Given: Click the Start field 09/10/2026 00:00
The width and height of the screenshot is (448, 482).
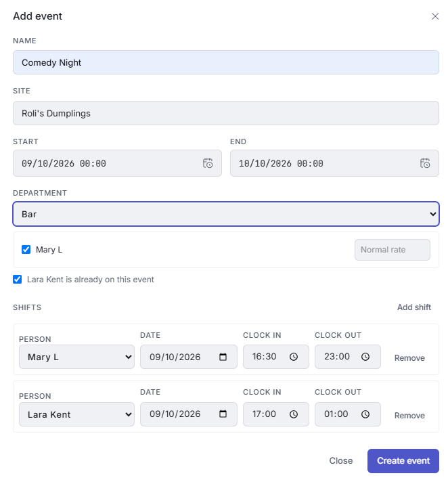Looking at the screenshot, I should tap(117, 163).
